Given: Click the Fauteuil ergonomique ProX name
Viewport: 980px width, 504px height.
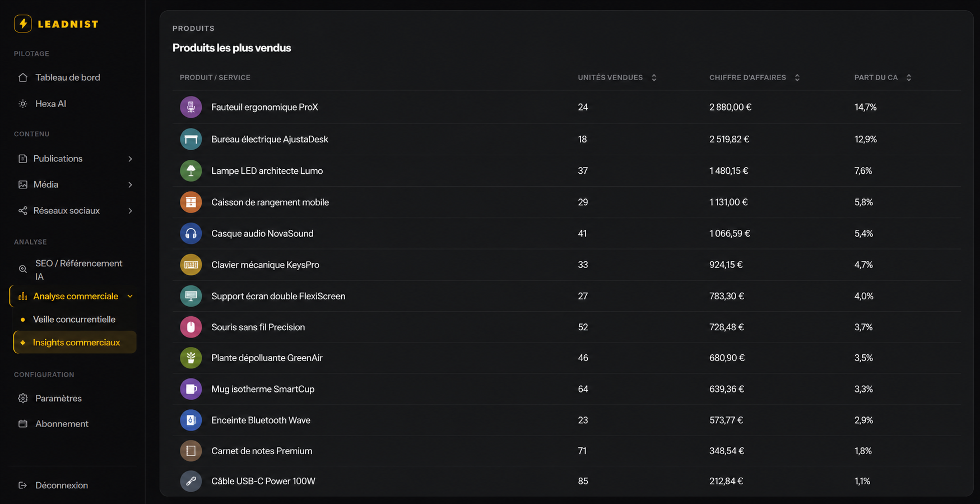Looking at the screenshot, I should pyautogui.click(x=264, y=107).
